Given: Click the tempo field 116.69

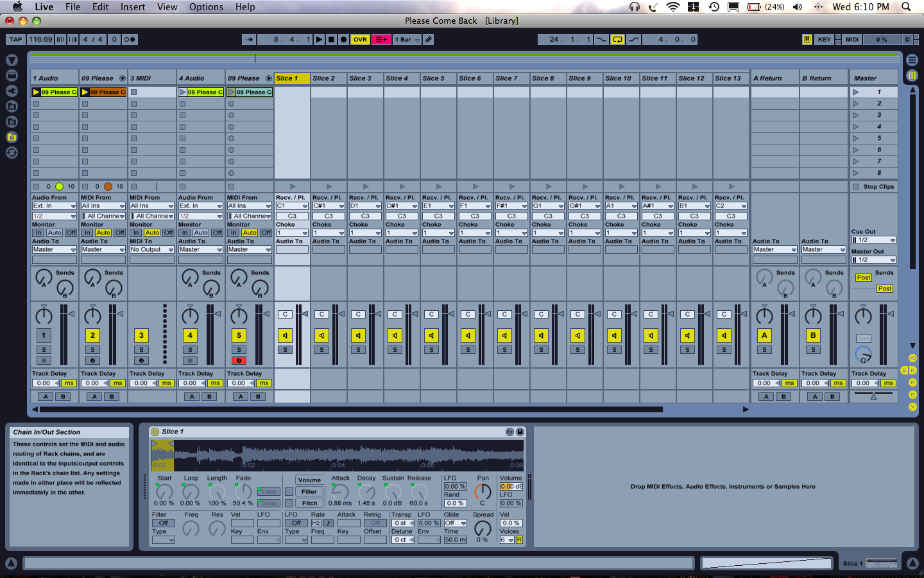Looking at the screenshot, I should [x=40, y=39].
